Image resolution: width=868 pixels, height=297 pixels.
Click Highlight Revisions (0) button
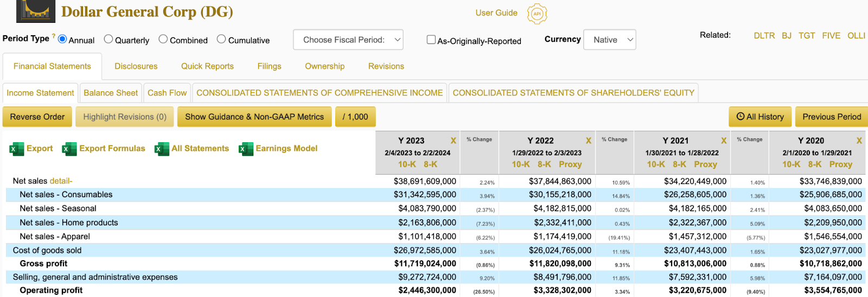click(125, 117)
